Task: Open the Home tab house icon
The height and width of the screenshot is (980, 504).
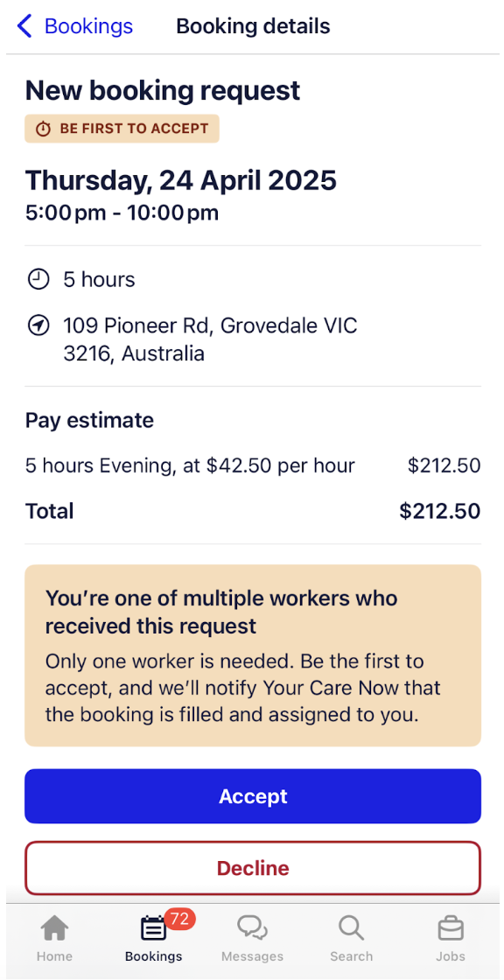Action: [54, 929]
